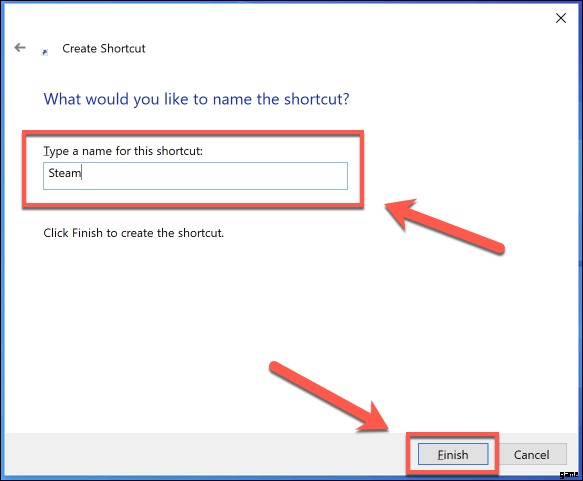Place the cursor on the word Steam
This screenshot has height=481, width=583.
65,173
